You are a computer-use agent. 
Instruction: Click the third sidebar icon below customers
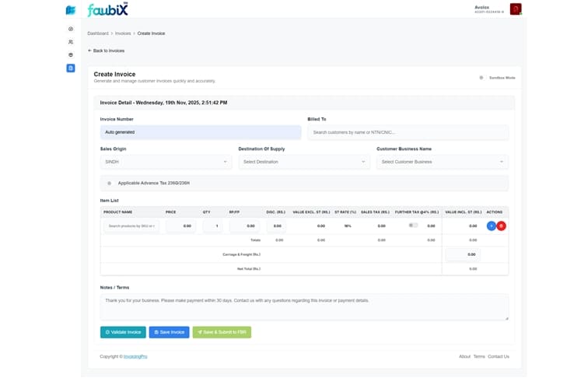(71, 55)
